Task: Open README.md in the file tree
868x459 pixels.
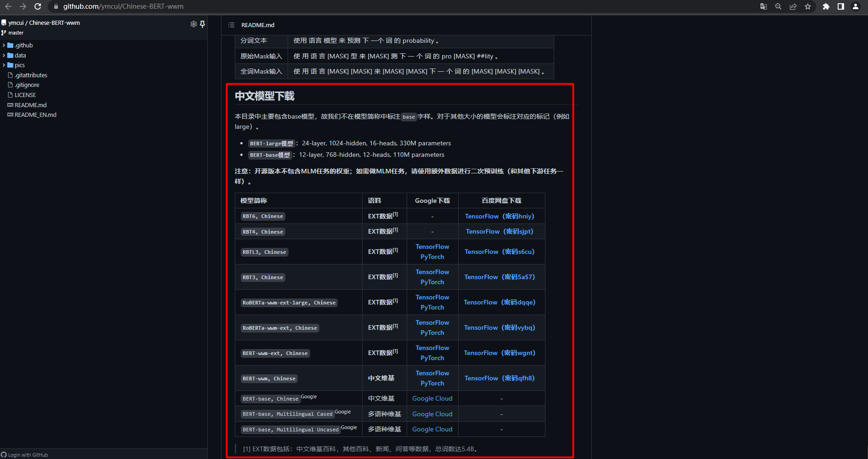Action: 30,105
